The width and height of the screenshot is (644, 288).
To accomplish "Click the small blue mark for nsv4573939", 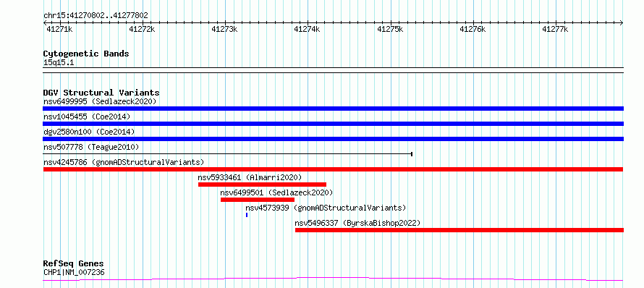I will point(247,215).
